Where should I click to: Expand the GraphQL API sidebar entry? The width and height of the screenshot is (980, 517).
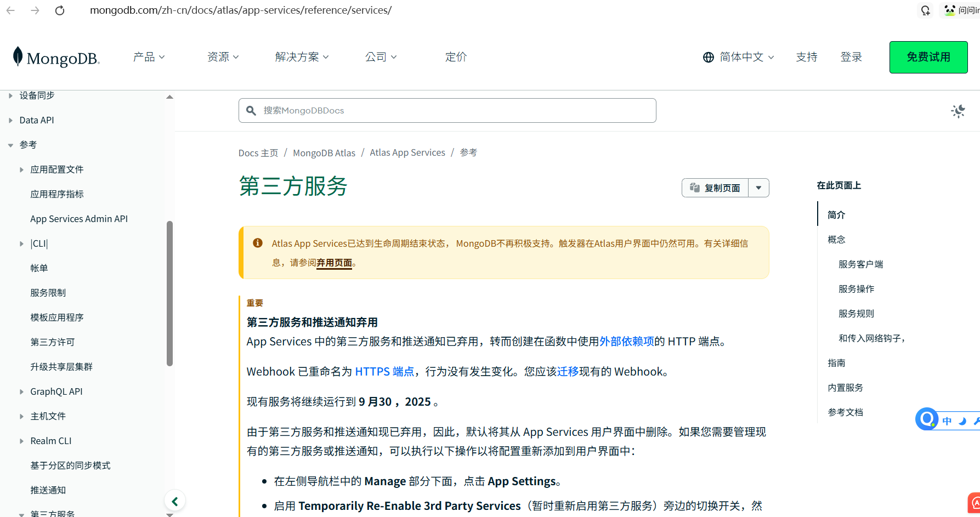pyautogui.click(x=21, y=391)
